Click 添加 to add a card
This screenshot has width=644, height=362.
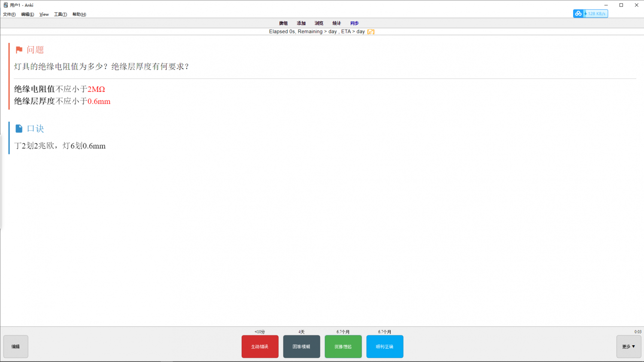301,23
